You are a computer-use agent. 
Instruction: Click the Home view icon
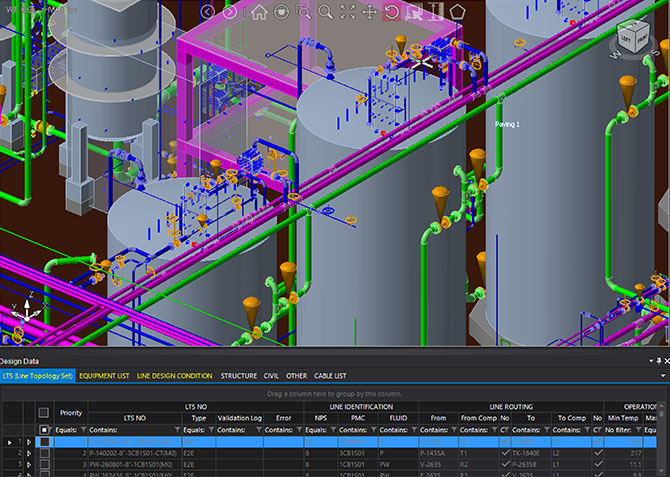coord(259,12)
